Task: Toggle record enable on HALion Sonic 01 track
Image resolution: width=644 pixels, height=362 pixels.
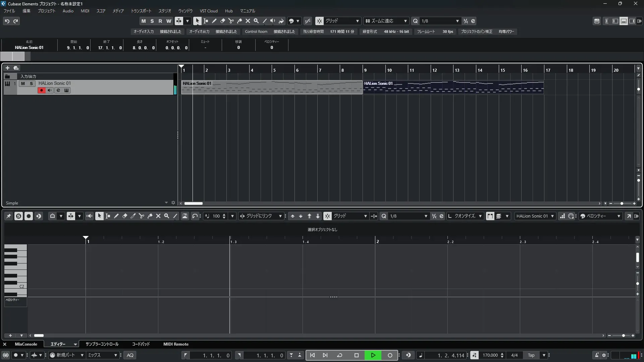Action: click(41, 90)
